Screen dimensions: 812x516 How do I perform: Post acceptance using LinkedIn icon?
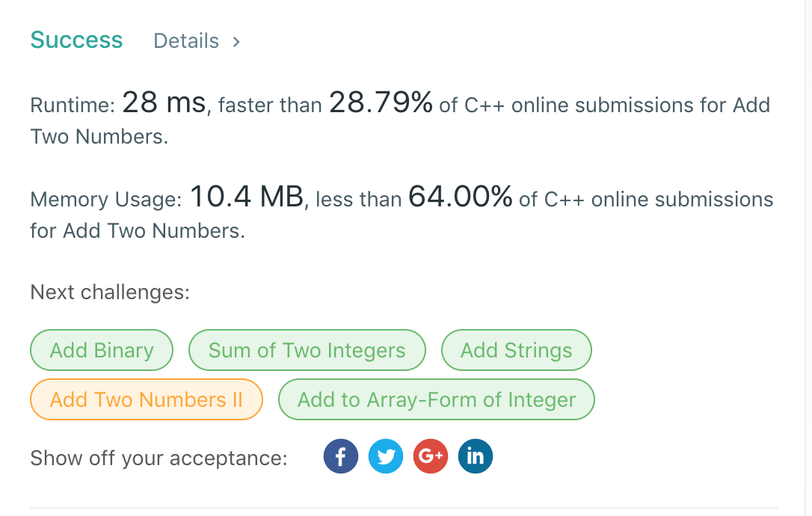[476, 456]
